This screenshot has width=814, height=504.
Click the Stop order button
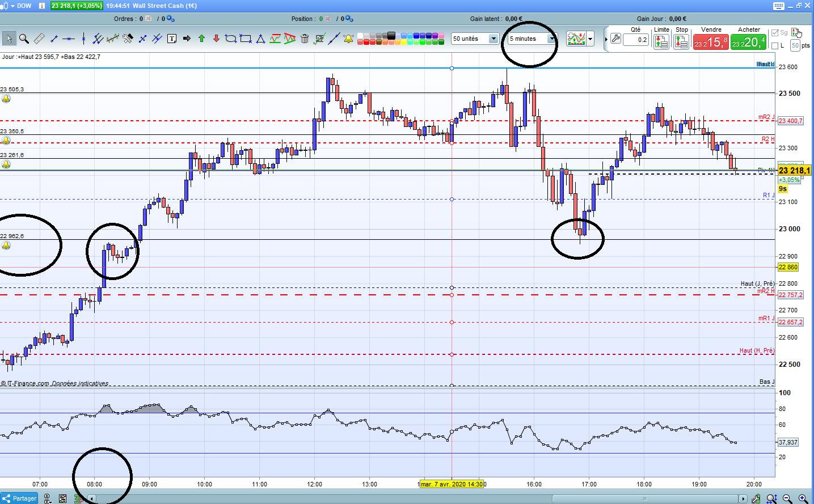click(x=681, y=42)
